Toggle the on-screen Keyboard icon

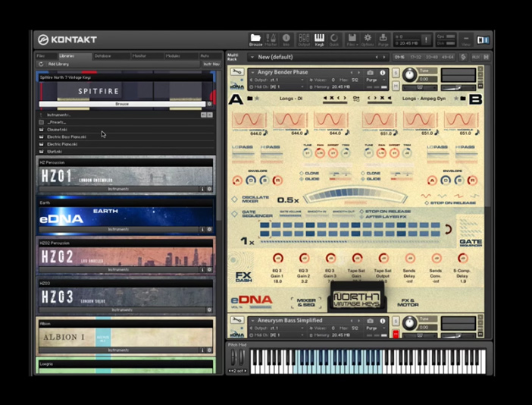[319, 39]
